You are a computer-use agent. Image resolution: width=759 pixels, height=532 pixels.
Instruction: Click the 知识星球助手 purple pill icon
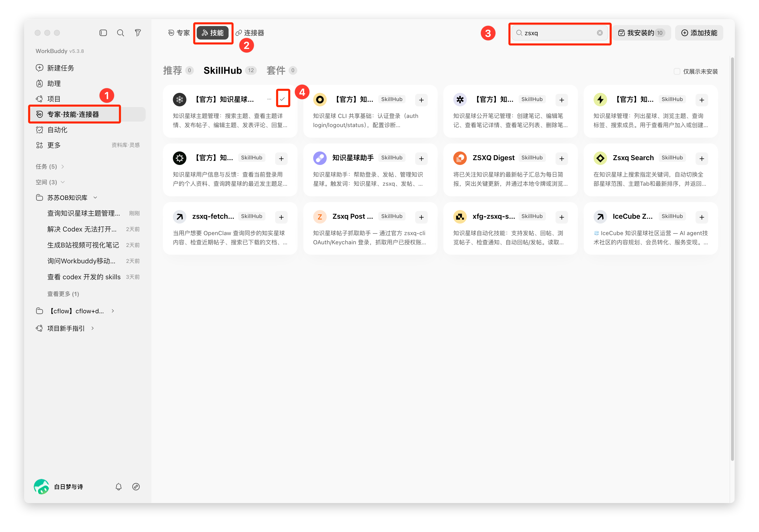pos(320,158)
